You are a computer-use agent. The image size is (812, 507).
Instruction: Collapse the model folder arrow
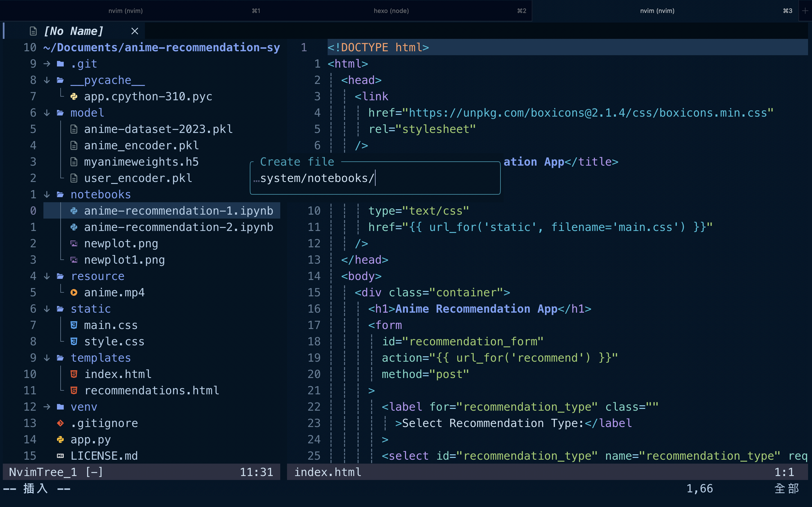click(x=47, y=113)
